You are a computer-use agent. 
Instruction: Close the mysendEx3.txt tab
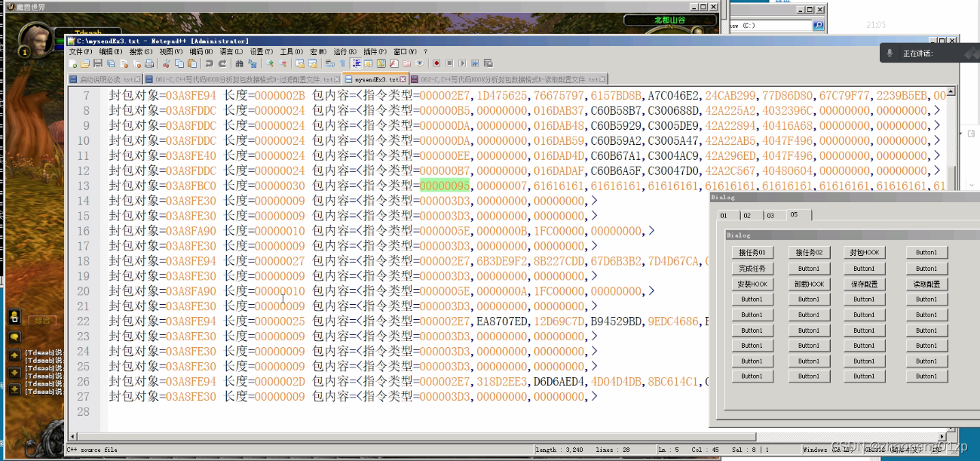[x=403, y=78]
